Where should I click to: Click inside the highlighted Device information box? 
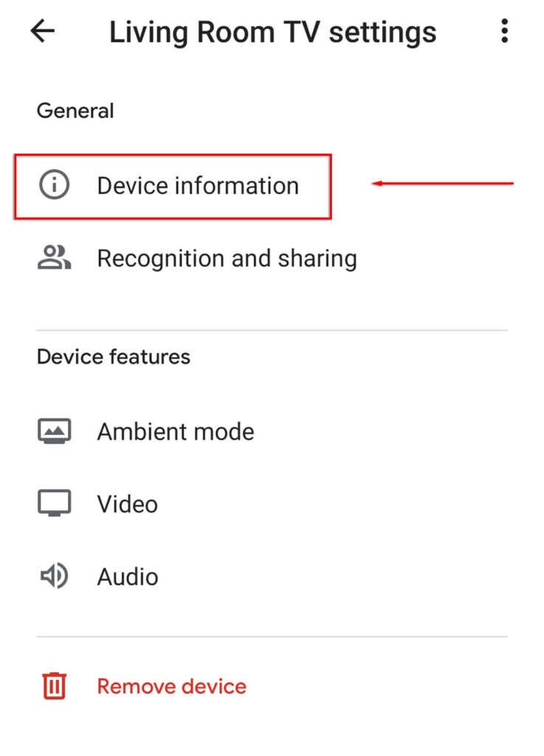click(172, 186)
